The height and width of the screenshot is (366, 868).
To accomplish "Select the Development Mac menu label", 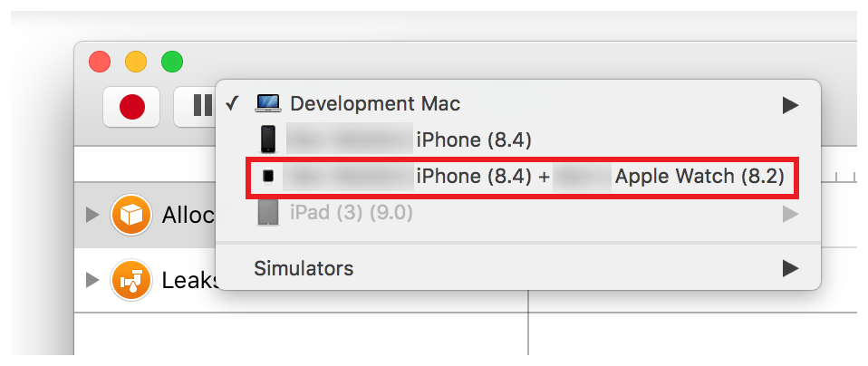I will tap(375, 104).
